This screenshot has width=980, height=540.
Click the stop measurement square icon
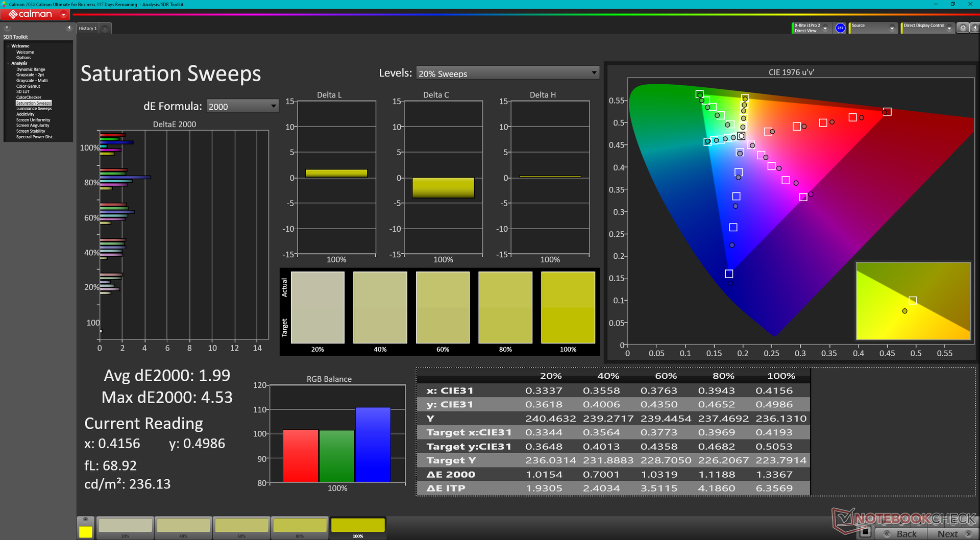[x=865, y=532]
